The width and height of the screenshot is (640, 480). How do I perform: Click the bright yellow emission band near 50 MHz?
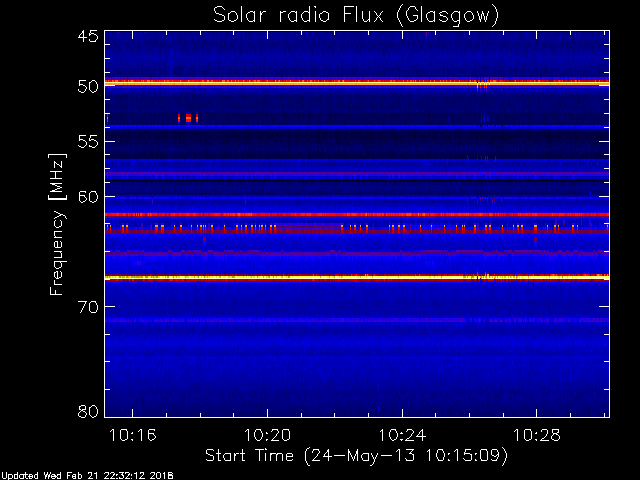pos(357,83)
